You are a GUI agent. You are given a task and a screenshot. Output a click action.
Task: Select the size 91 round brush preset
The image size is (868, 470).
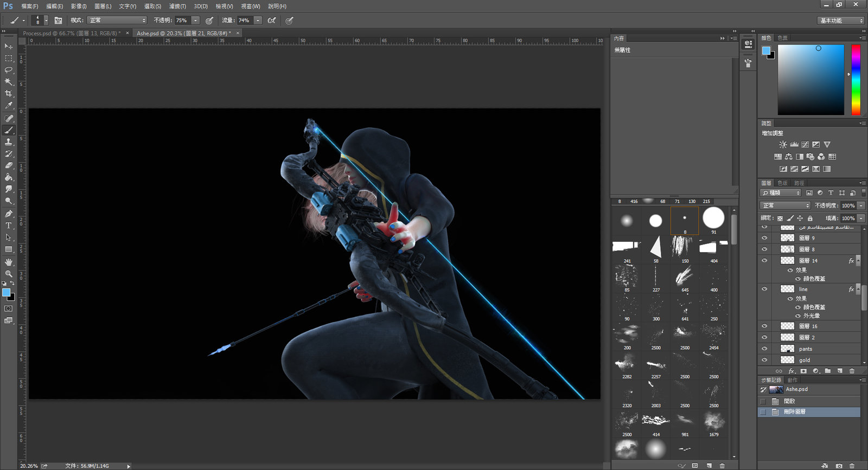click(x=713, y=220)
